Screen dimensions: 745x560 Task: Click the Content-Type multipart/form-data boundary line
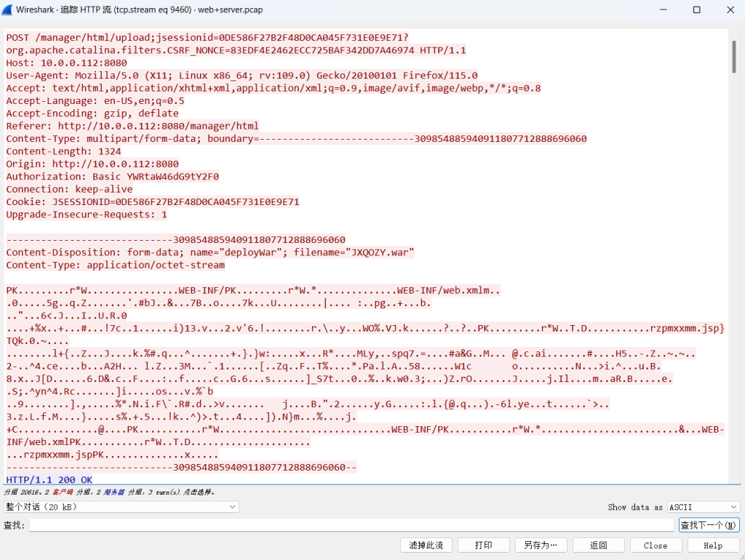point(296,138)
